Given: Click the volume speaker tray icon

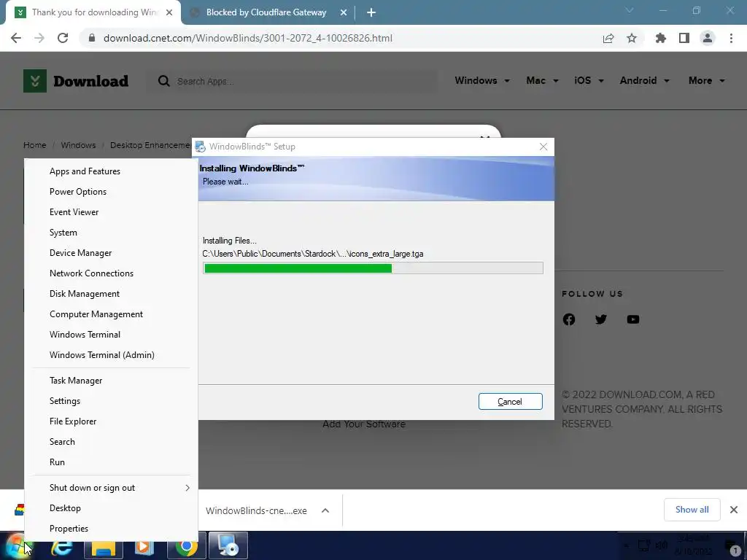Looking at the screenshot, I should [661, 545].
